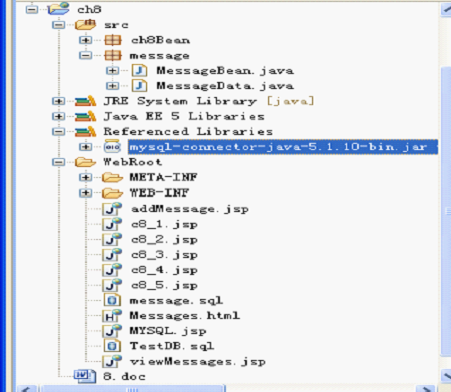Screen dimensions: 451x392
Task: Select the WebRoot label
Action: (x=133, y=162)
